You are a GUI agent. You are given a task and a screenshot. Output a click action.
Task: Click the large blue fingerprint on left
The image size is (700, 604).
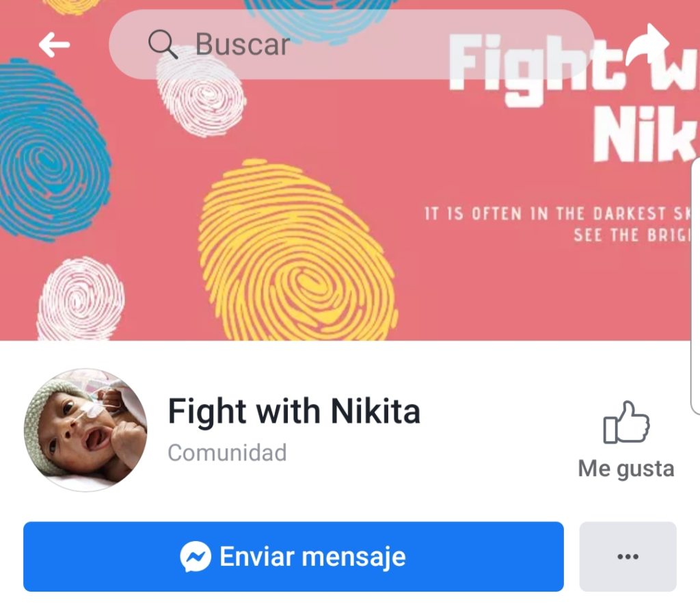click(53, 150)
